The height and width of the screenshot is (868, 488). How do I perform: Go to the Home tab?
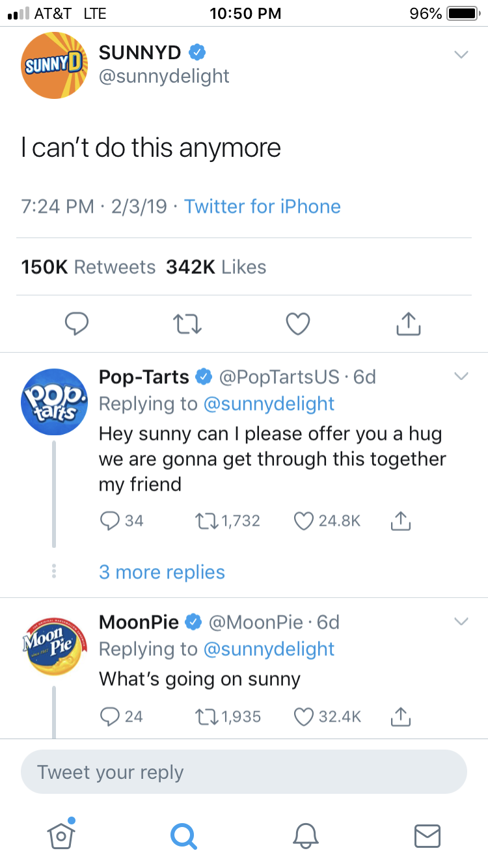pos(61,834)
